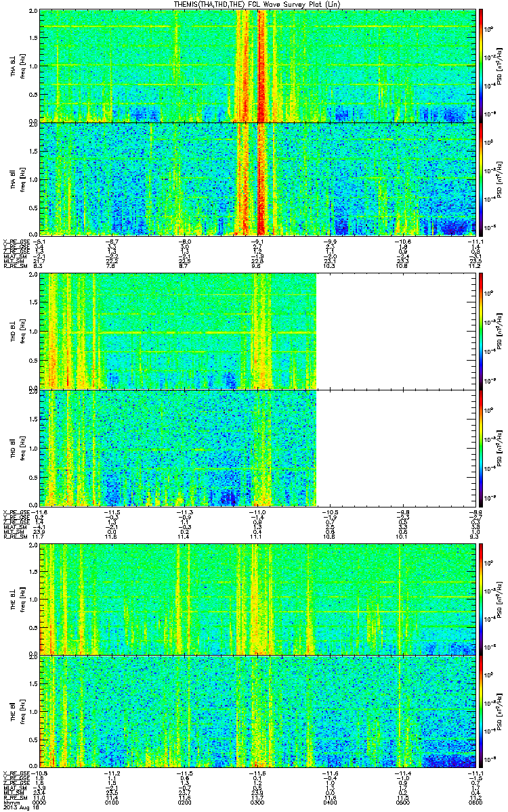Click the '-8.0' X_RE_GSE value for THA
The width and height of the screenshot is (508, 812).
coord(184,240)
